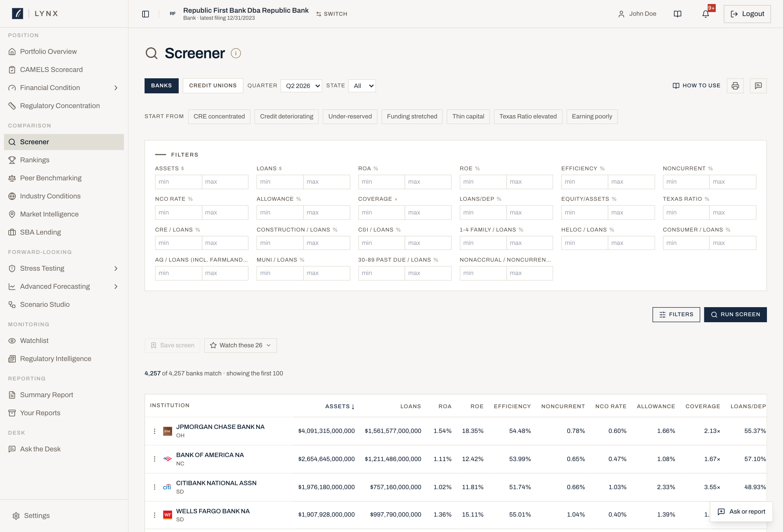The width and height of the screenshot is (783, 532).
Task: Open John Doe user profile
Action: [637, 14]
